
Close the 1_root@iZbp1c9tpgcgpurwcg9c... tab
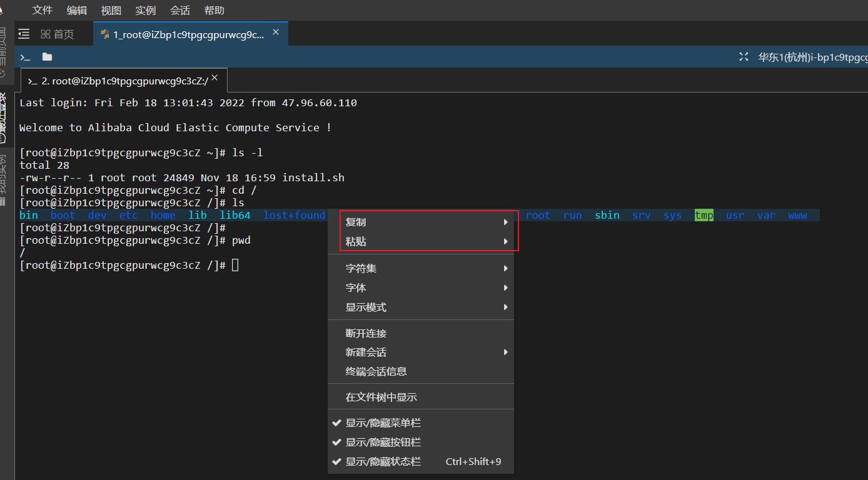[276, 32]
